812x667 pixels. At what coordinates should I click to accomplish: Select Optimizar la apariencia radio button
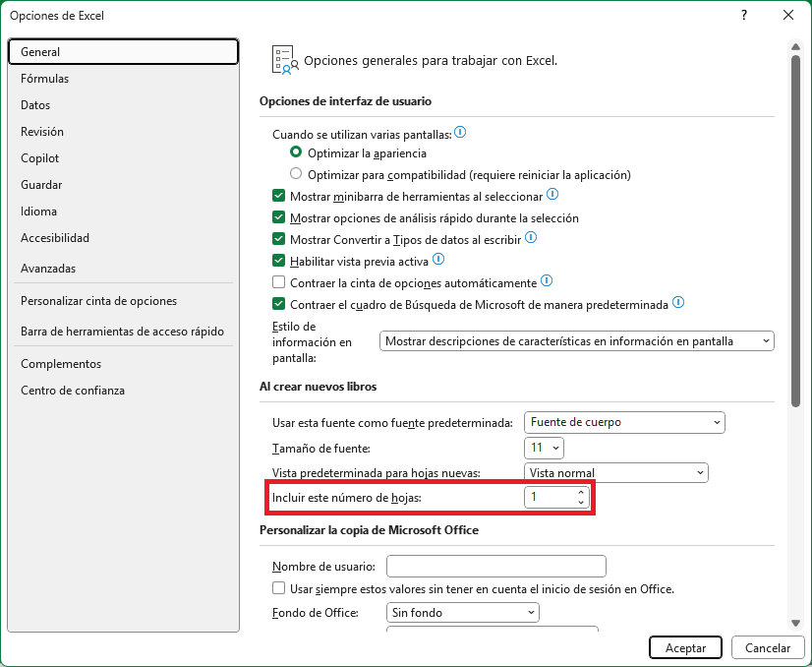[x=296, y=152]
